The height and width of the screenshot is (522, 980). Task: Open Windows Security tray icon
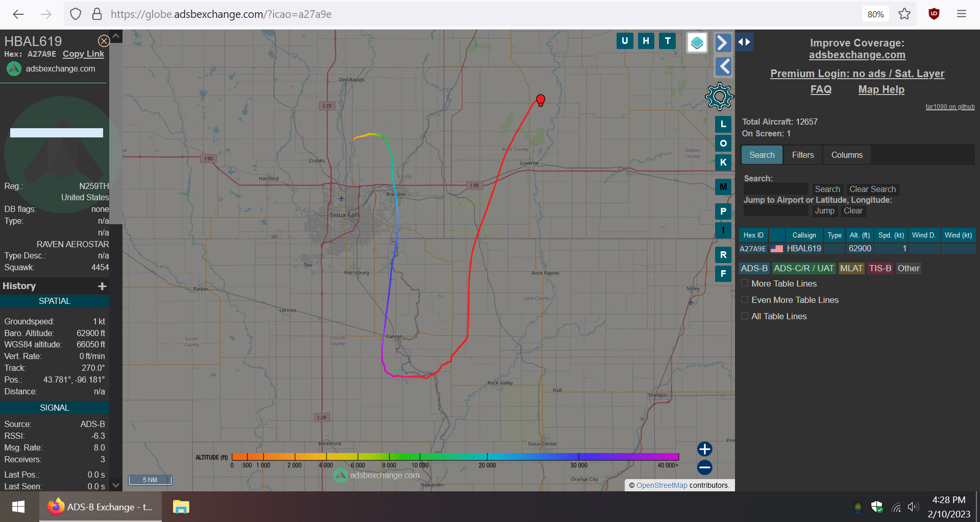click(877, 507)
